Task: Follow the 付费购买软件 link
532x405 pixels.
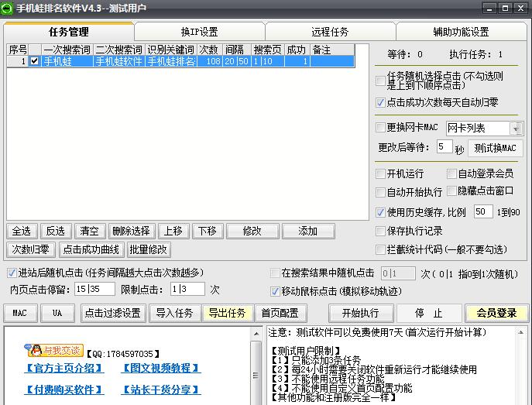Action: [63, 390]
